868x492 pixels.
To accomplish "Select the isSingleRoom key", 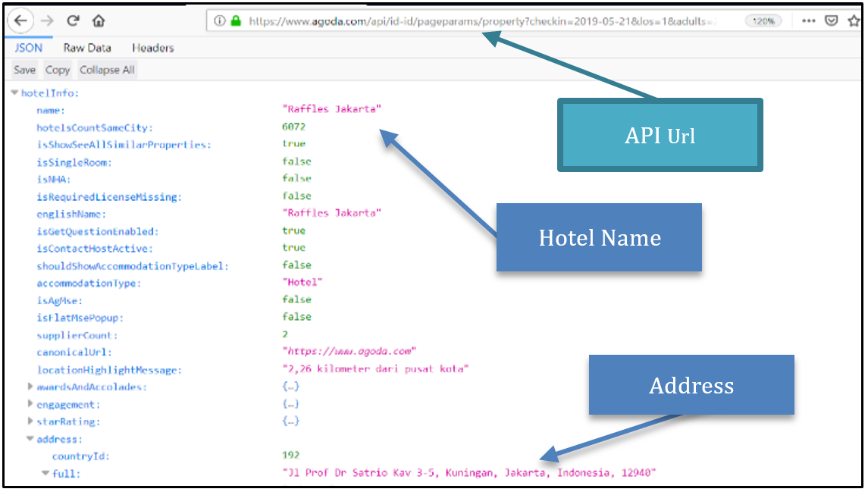I will coord(74,163).
